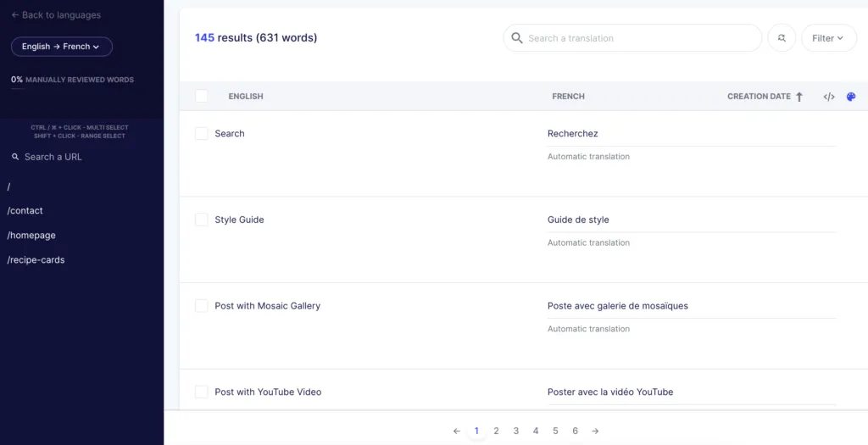Tick the checkbox for Style Guide
Image resolution: width=868 pixels, height=445 pixels.
pos(202,220)
